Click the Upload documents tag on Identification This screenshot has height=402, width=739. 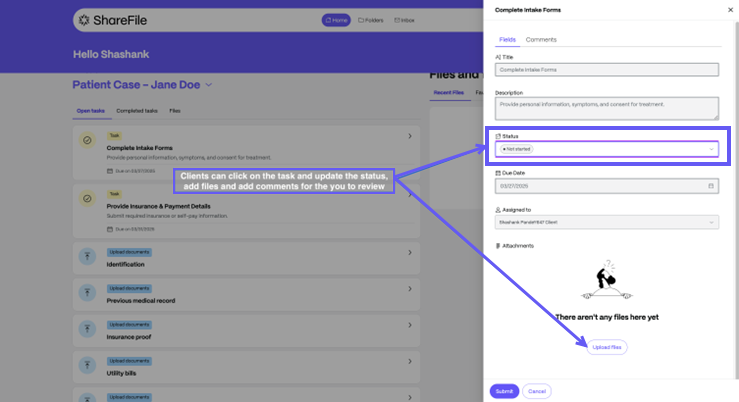point(129,252)
